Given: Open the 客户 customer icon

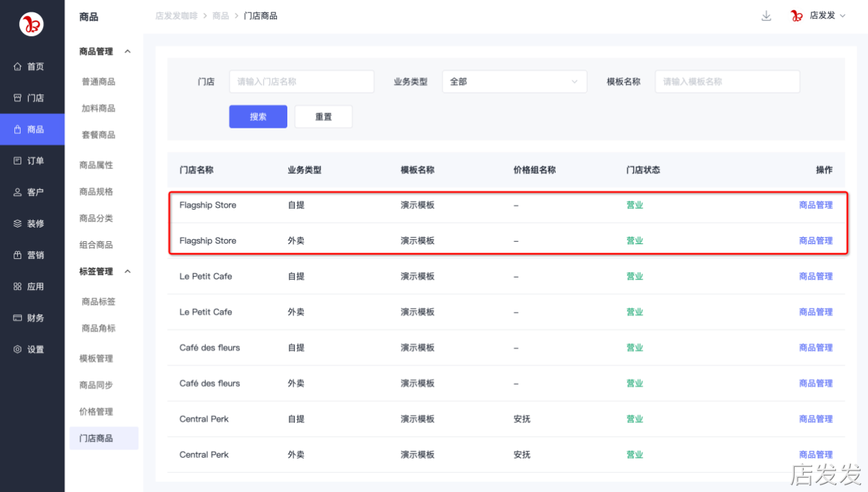Looking at the screenshot, I should [18, 192].
